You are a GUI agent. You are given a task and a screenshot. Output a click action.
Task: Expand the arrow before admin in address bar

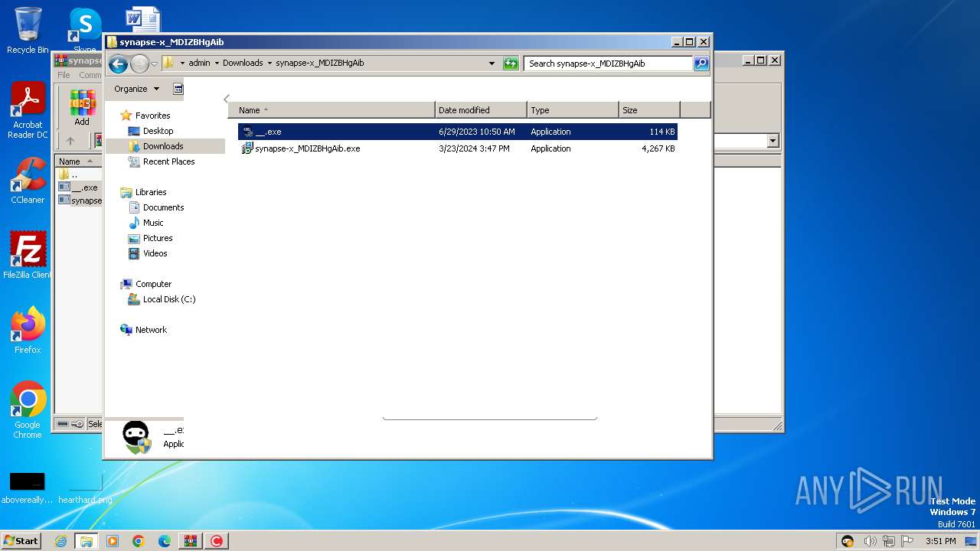pos(182,64)
